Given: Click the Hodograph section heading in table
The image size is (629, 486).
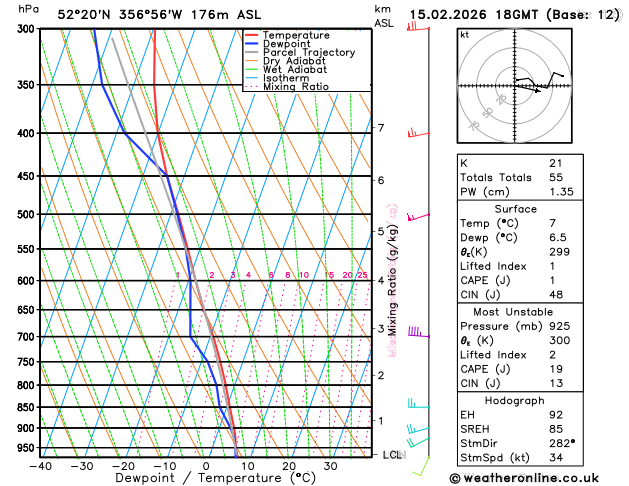Looking at the screenshot, I should coord(515,401).
